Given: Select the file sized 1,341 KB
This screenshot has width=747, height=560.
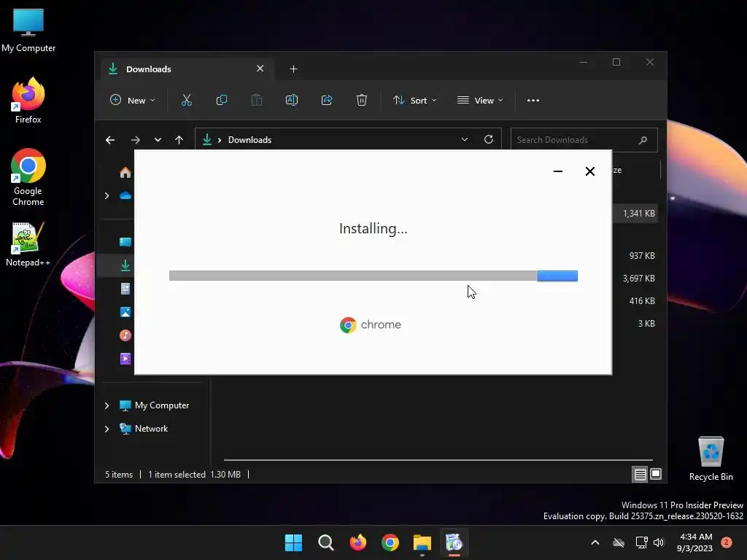Looking at the screenshot, I should click(x=638, y=214).
